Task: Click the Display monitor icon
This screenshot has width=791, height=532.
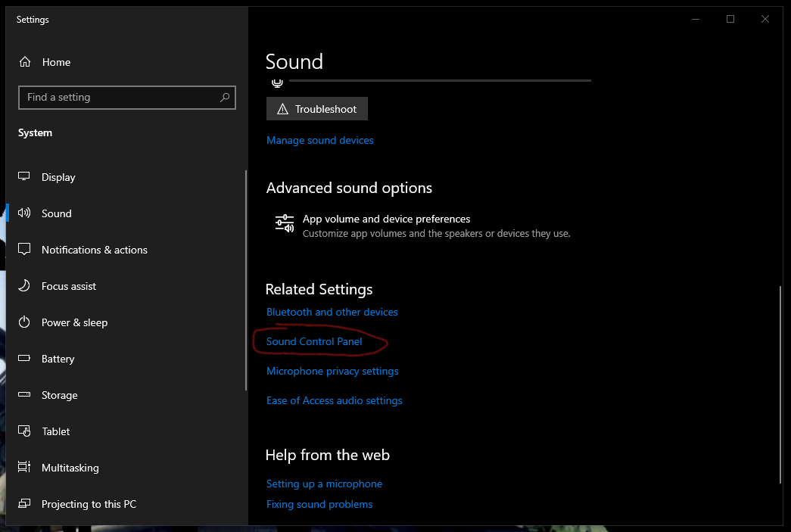Action: [24, 177]
